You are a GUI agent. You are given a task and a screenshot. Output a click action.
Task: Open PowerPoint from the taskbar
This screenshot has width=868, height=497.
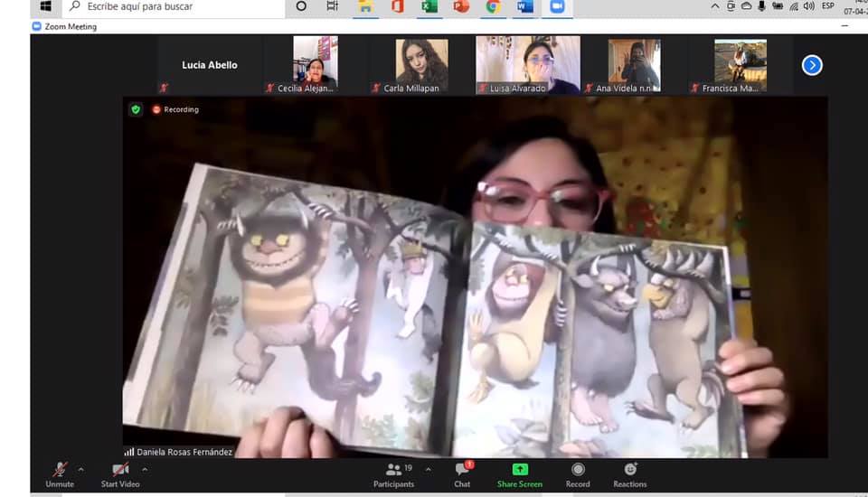461,6
